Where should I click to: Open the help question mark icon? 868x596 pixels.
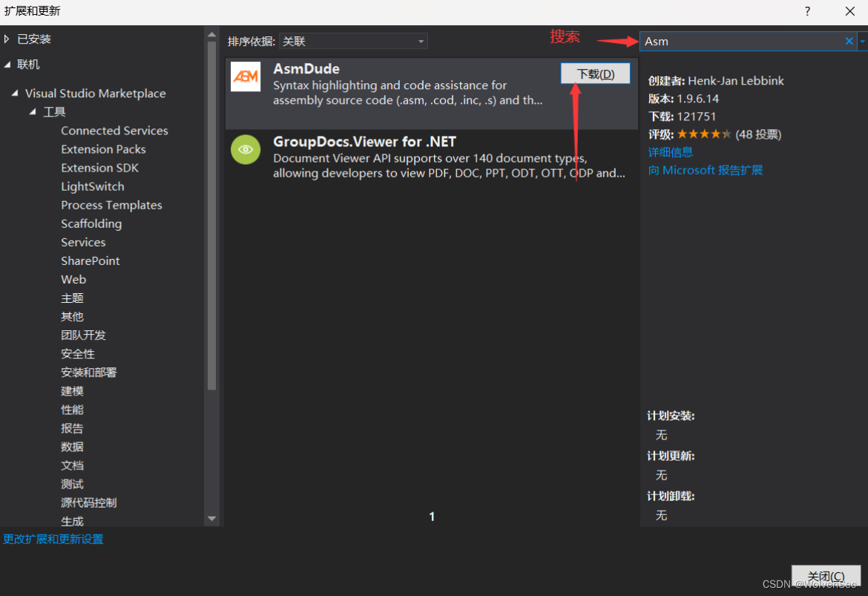pos(808,11)
